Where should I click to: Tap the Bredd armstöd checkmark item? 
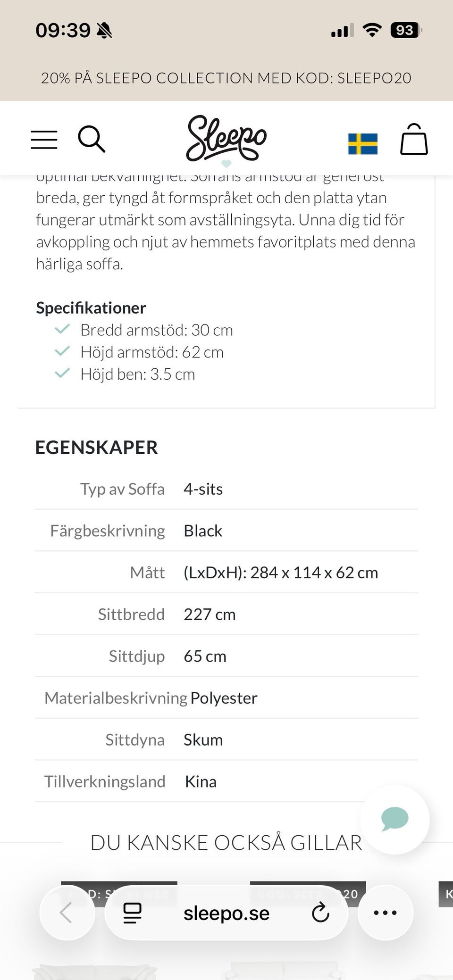(157, 330)
